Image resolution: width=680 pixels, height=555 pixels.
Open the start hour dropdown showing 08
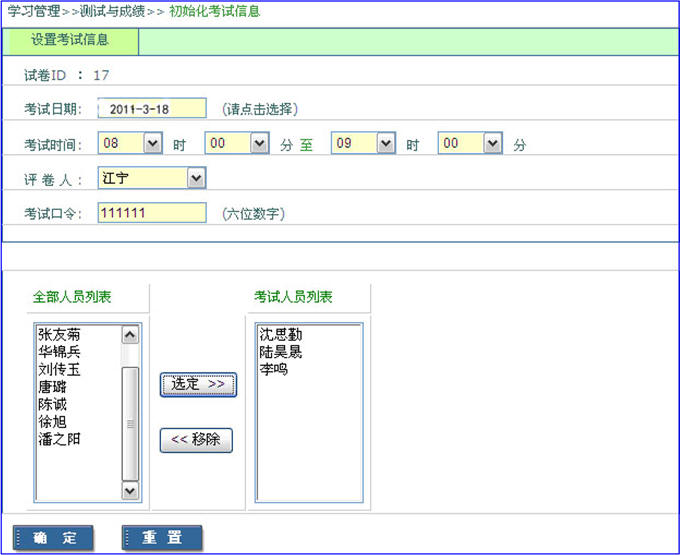[130, 143]
